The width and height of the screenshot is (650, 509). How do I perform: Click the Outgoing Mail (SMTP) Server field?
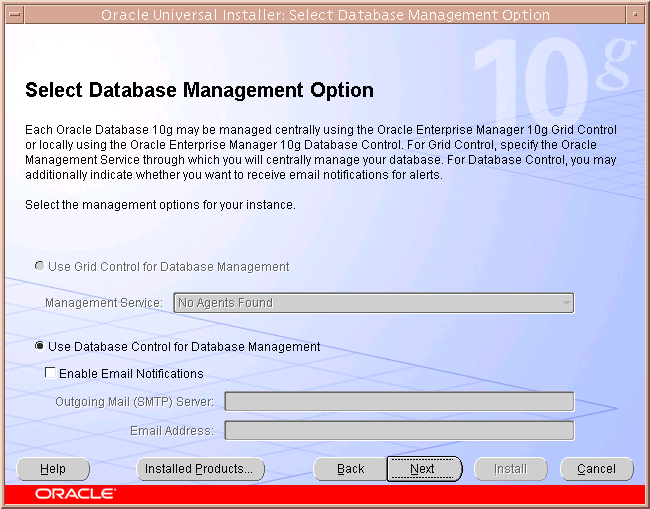pos(399,402)
